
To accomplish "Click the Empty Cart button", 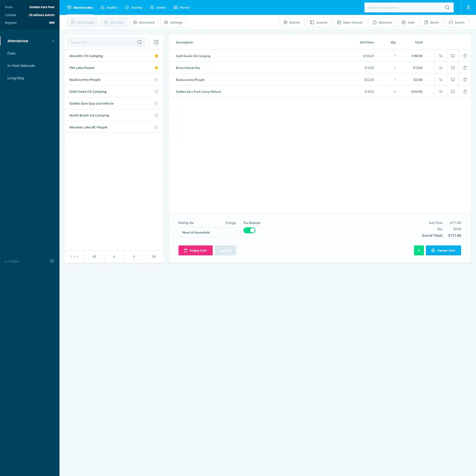I will pyautogui.click(x=195, y=251).
